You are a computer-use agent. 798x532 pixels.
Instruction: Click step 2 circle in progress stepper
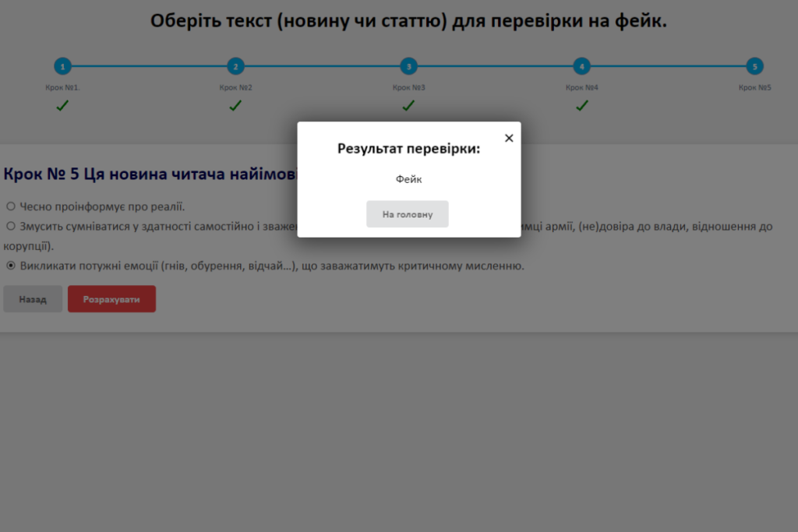pos(235,66)
